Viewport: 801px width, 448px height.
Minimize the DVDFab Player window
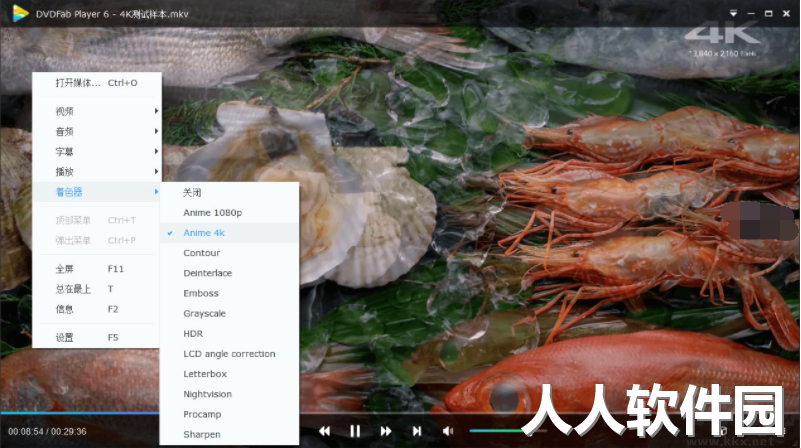pyautogui.click(x=751, y=13)
